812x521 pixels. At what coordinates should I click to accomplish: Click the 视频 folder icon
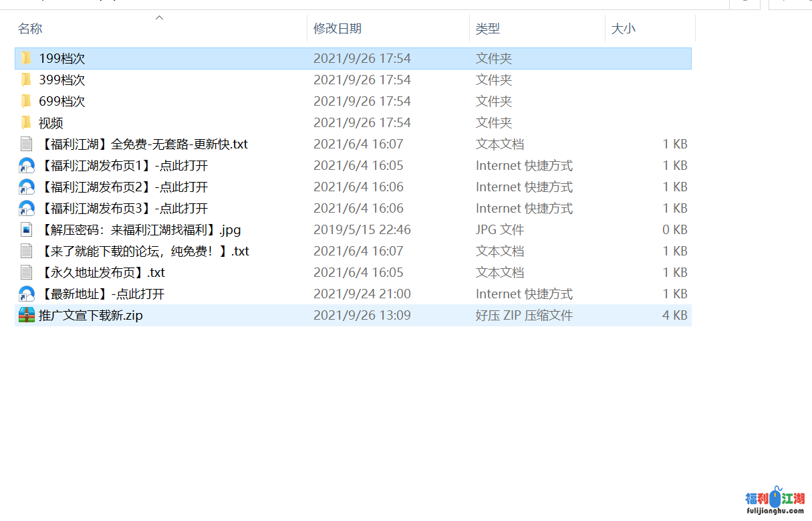pos(26,122)
